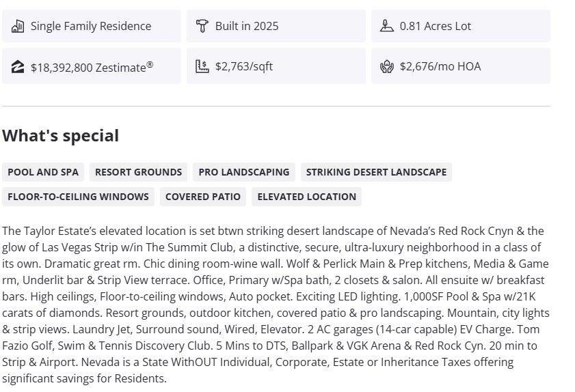Click the $18,392,800 Zestimate text
Viewport: 575px width, 392px height.
point(92,67)
